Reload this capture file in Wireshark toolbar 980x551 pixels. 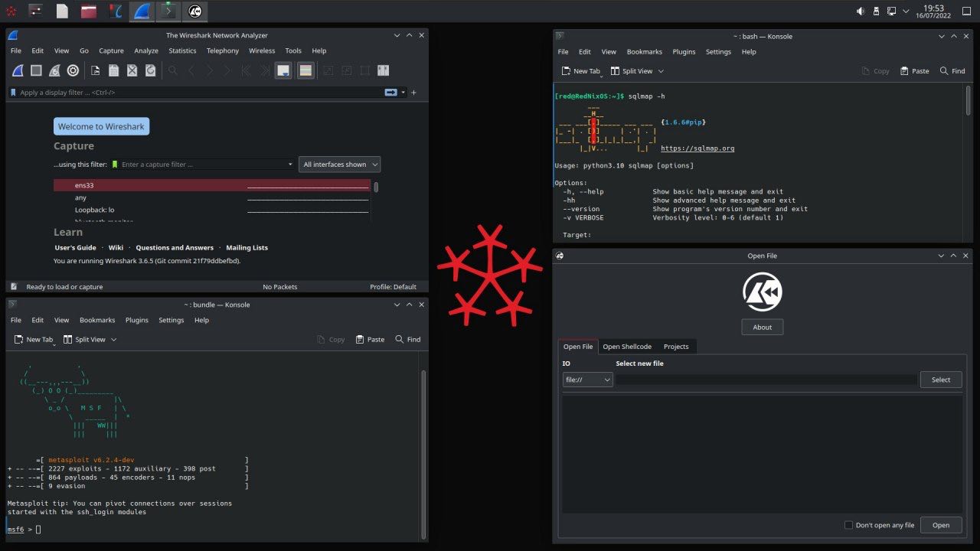coord(150,70)
